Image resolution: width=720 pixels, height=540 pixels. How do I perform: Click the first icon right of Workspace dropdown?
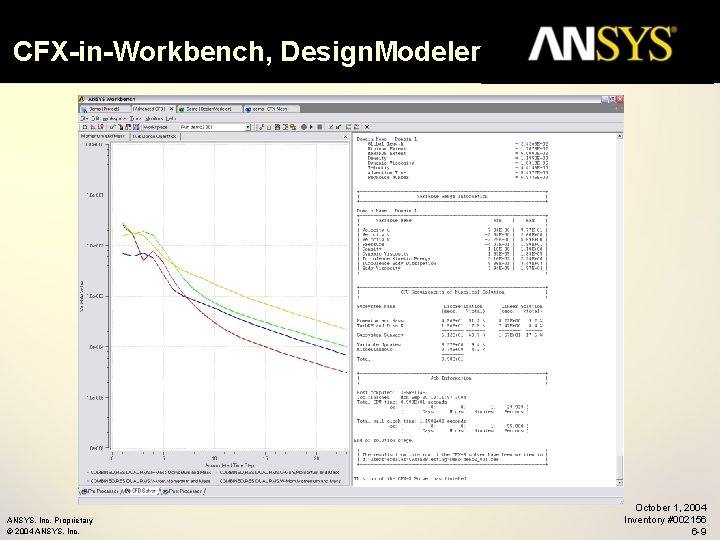[262, 127]
